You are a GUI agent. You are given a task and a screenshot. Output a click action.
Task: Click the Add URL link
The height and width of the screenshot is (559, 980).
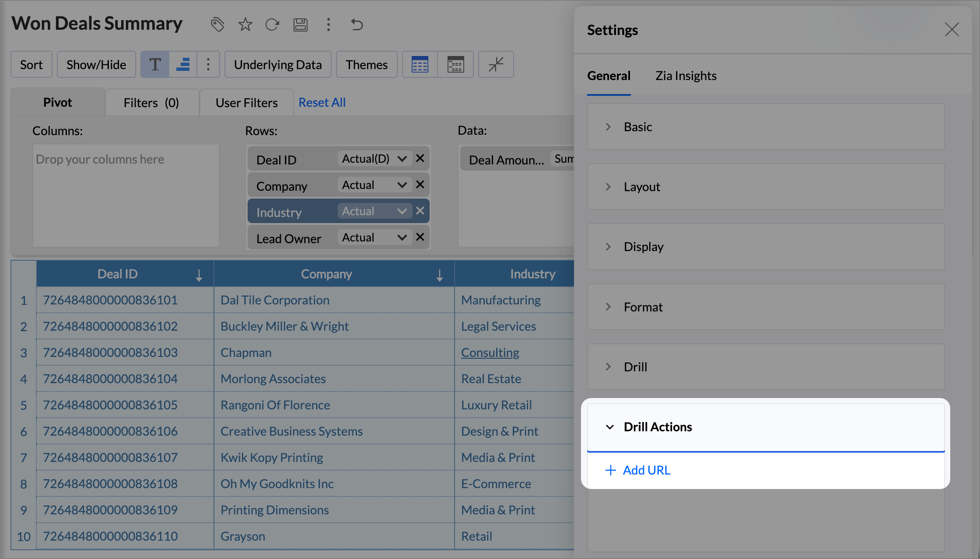coord(638,470)
